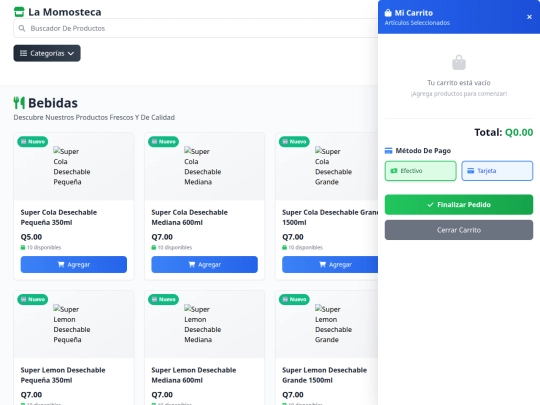Screen dimensions: 540x405
Task: Click the credit card icon beside Método De Pago
Action: point(388,150)
